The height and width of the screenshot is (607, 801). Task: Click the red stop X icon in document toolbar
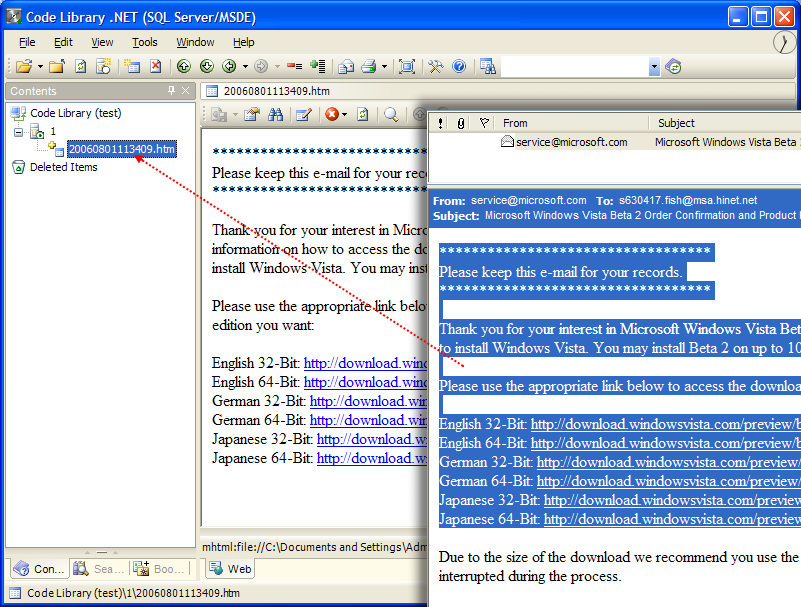coord(332,114)
